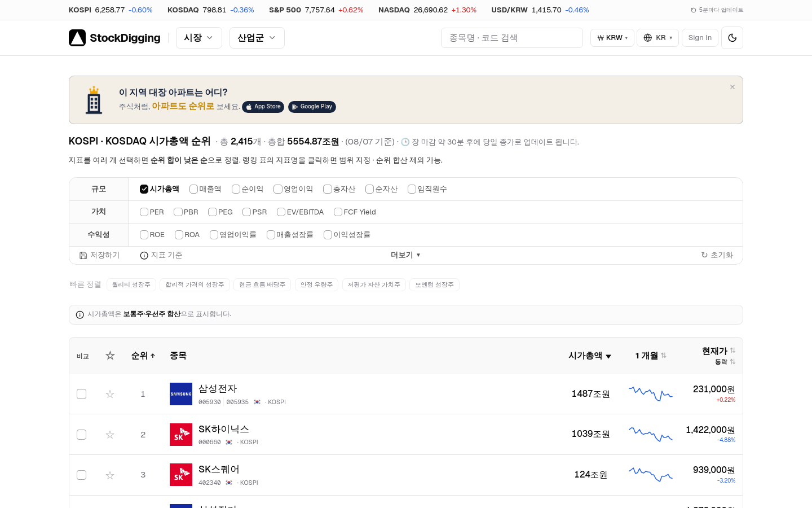Click NASDAQ index ticker

point(427,10)
